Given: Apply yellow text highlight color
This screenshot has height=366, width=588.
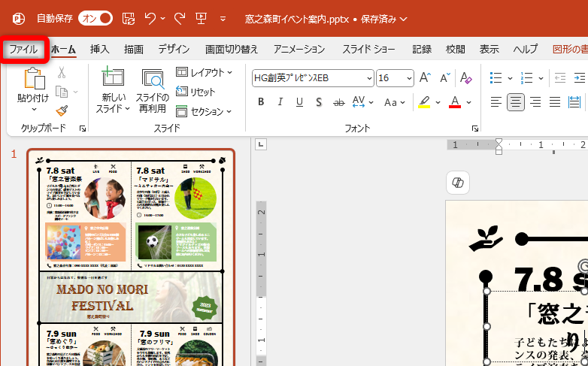Looking at the screenshot, I should [x=424, y=102].
